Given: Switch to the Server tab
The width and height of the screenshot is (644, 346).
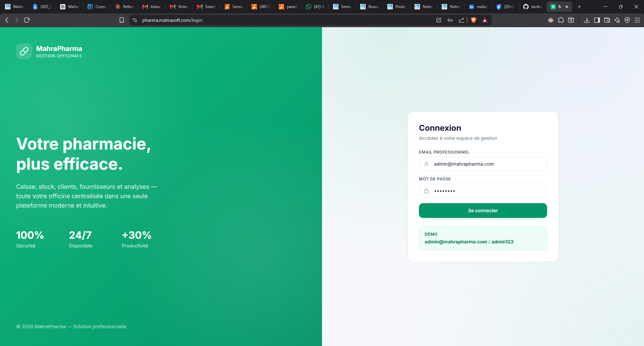Looking at the screenshot, I should coord(234,7).
